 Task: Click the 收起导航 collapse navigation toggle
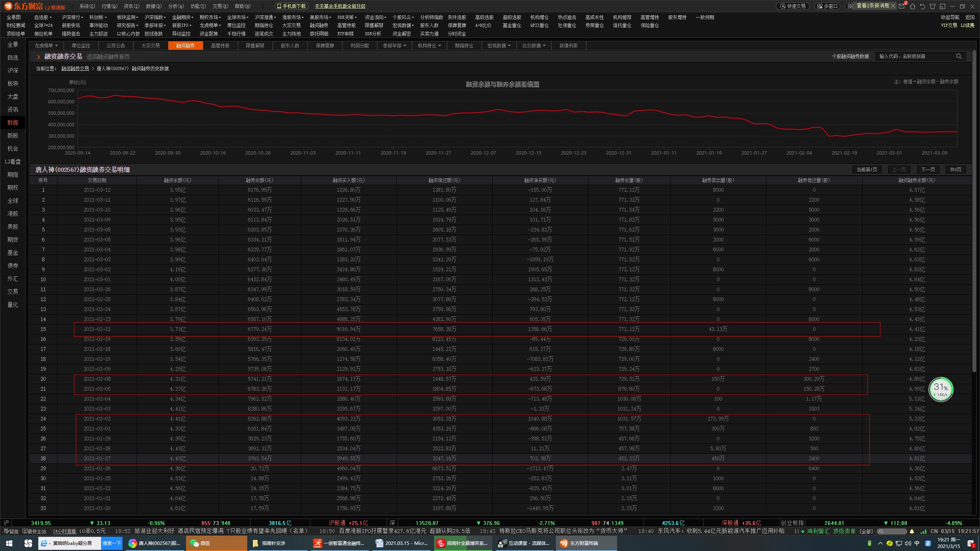(950, 17)
